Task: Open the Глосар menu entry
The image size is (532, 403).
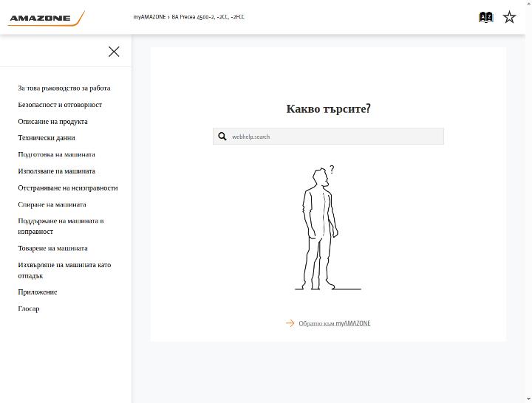Action: pyautogui.click(x=29, y=309)
